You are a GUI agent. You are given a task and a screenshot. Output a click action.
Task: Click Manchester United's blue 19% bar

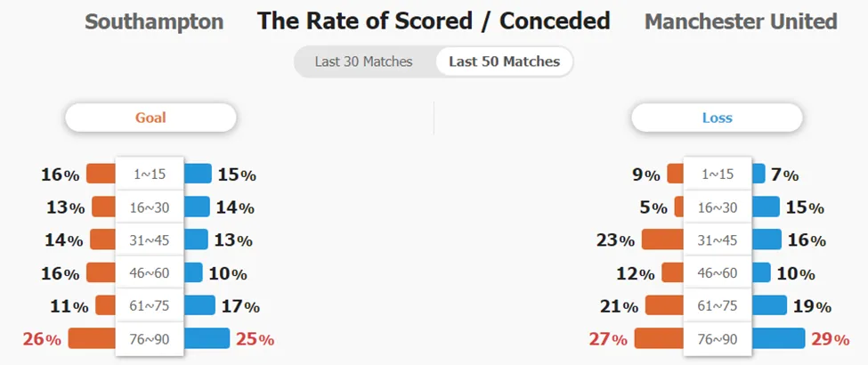(x=769, y=305)
